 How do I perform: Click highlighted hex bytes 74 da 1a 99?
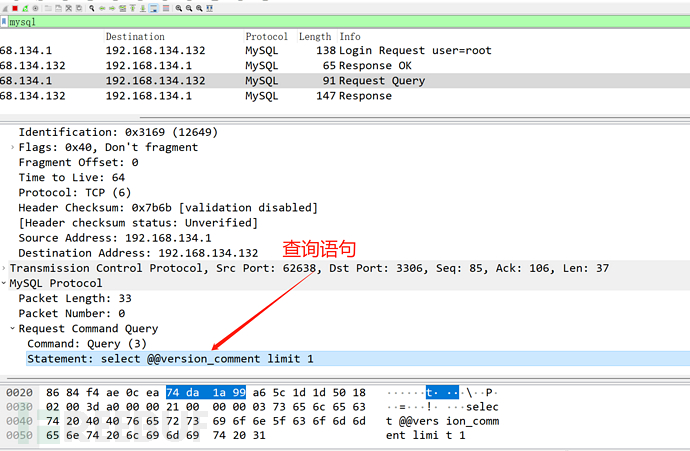pyautogui.click(x=206, y=392)
